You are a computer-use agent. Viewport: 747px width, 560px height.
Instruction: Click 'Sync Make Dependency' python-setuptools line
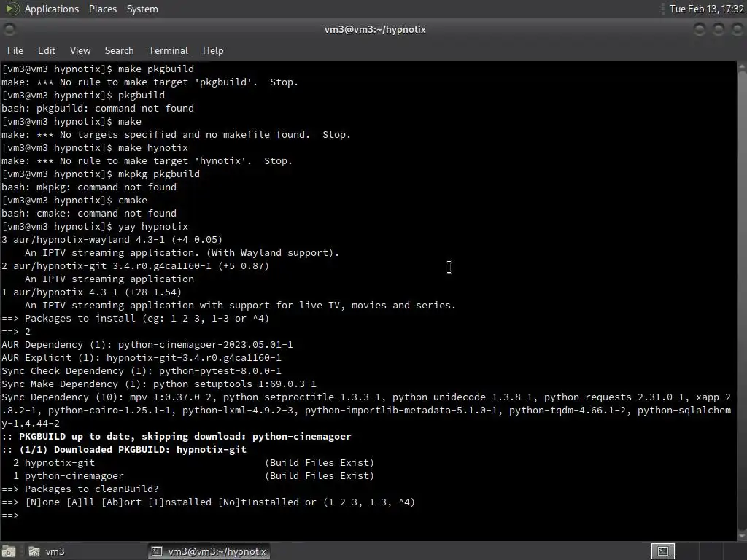tap(158, 384)
